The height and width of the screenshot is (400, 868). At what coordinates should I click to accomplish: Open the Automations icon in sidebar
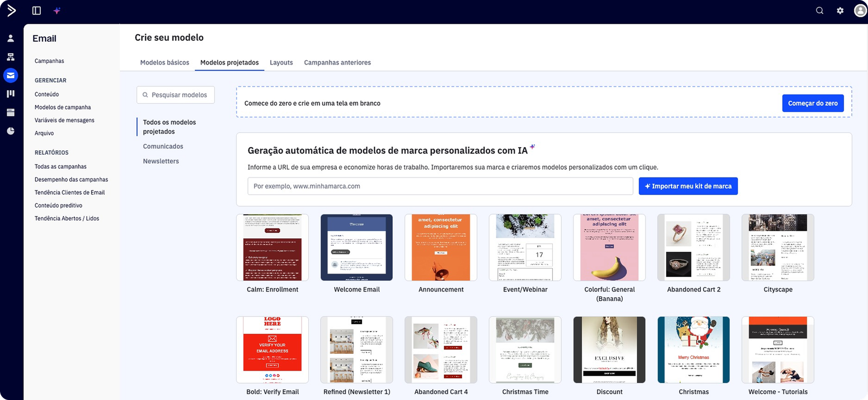pos(10,57)
